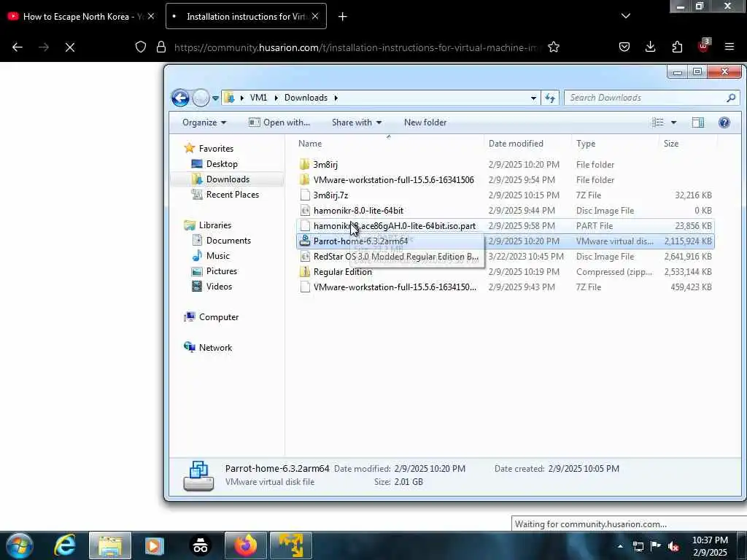Open Music library
The height and width of the screenshot is (560, 747).
217,256
